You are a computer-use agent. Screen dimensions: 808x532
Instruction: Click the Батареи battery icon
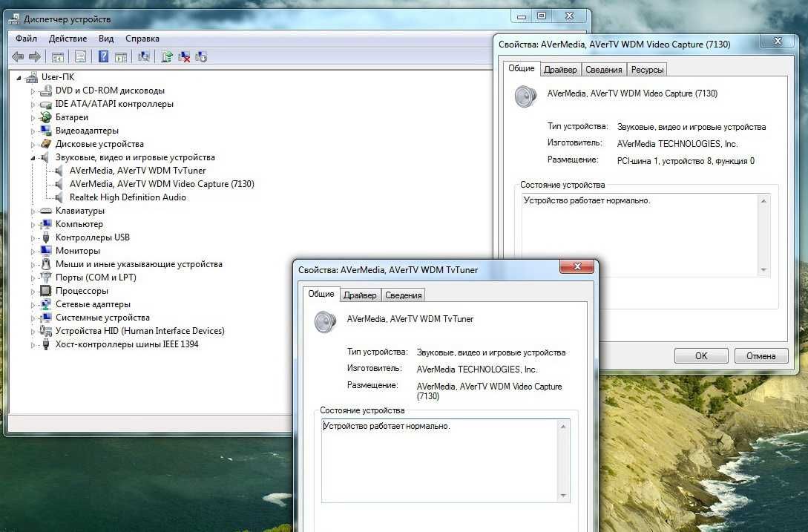point(46,117)
